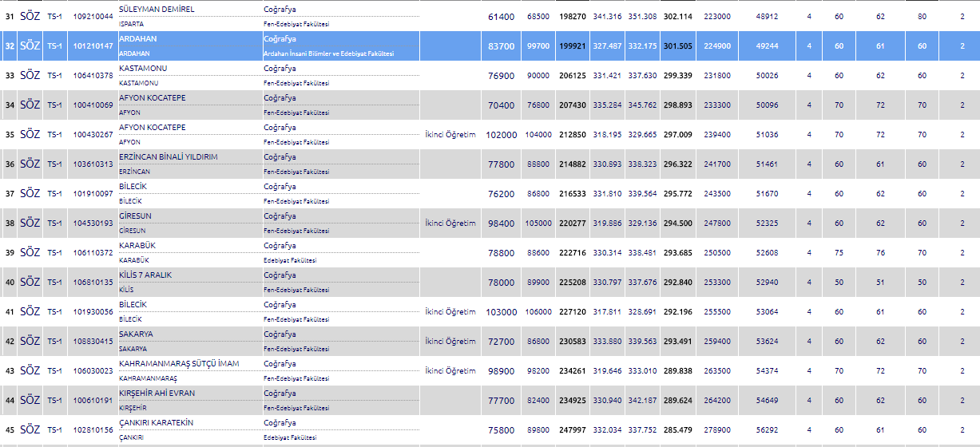Screen dimensions: 980x447
Task: Click Edebiyat Fakültesi in the Karabük row
Action: coord(290,260)
